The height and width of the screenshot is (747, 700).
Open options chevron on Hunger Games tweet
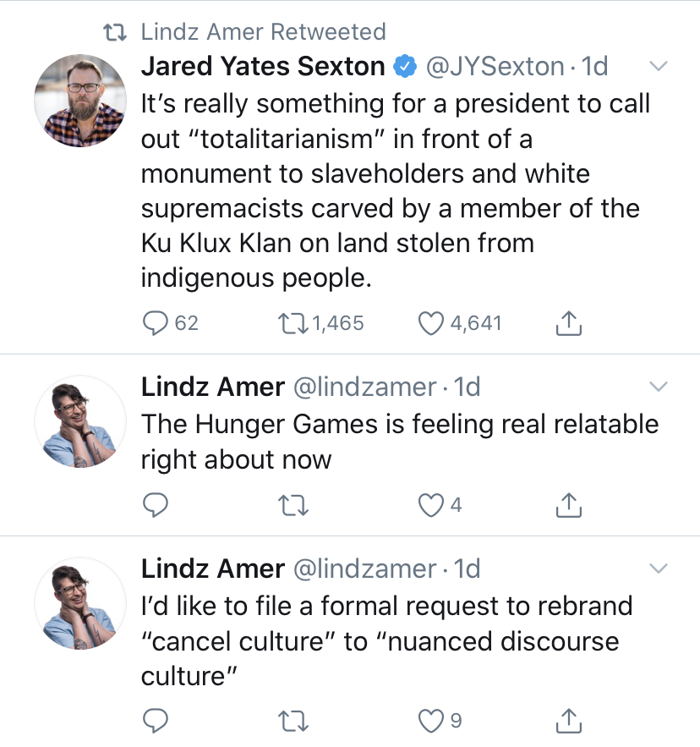[659, 387]
